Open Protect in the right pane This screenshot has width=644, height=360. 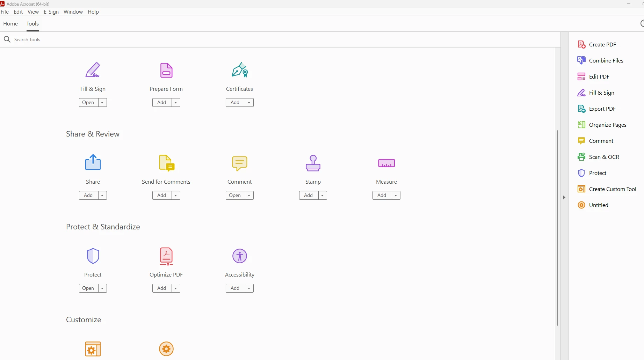(x=592, y=173)
